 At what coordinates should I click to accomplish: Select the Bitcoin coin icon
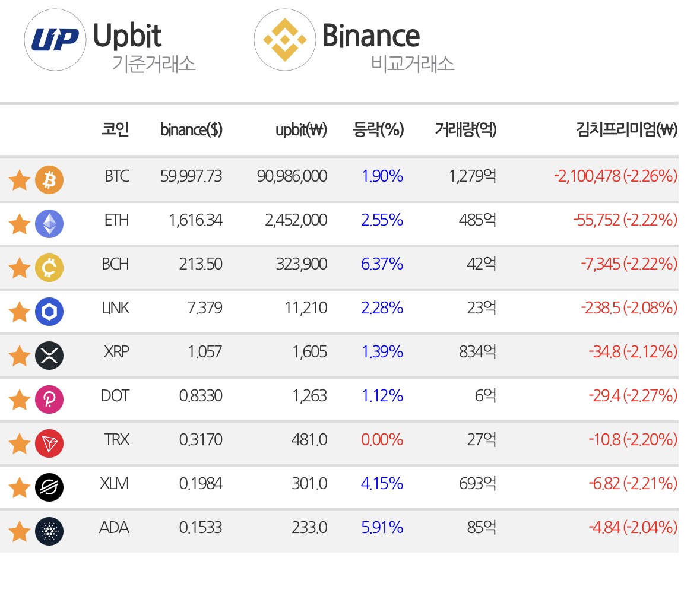(x=49, y=180)
